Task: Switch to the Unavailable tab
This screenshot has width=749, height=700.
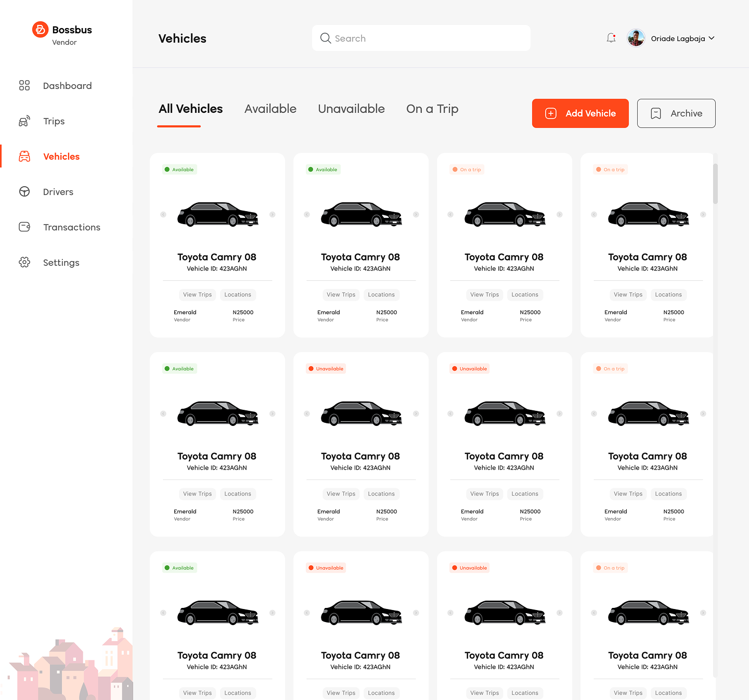Action: pyautogui.click(x=352, y=109)
